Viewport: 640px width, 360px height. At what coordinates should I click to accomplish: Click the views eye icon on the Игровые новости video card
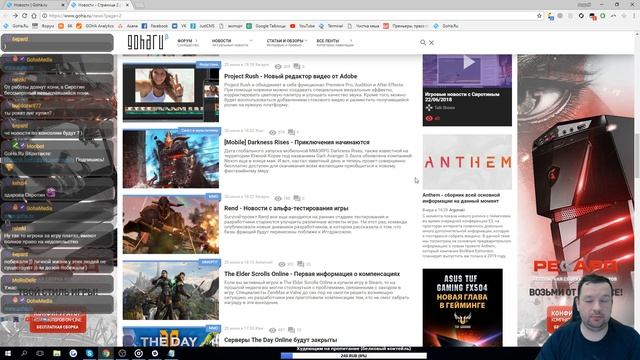[x=429, y=118]
